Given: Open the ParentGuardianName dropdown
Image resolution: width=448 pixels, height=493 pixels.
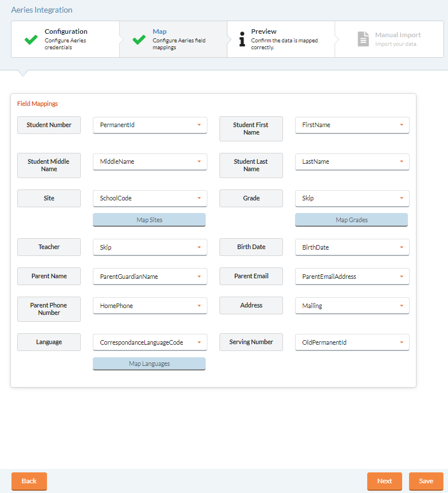Looking at the screenshot, I should (x=150, y=277).
